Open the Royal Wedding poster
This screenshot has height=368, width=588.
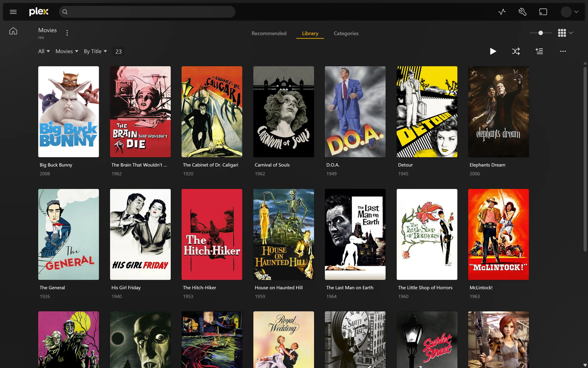click(x=283, y=340)
